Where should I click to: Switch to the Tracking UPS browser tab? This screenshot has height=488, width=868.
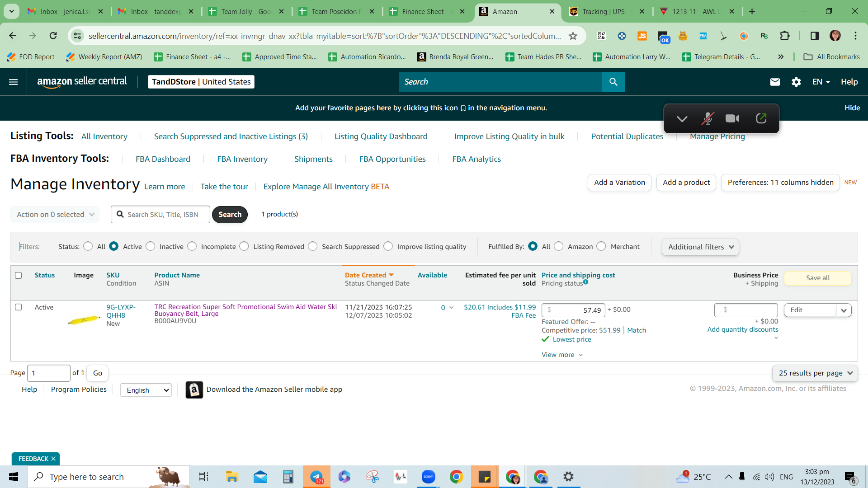[x=606, y=11]
